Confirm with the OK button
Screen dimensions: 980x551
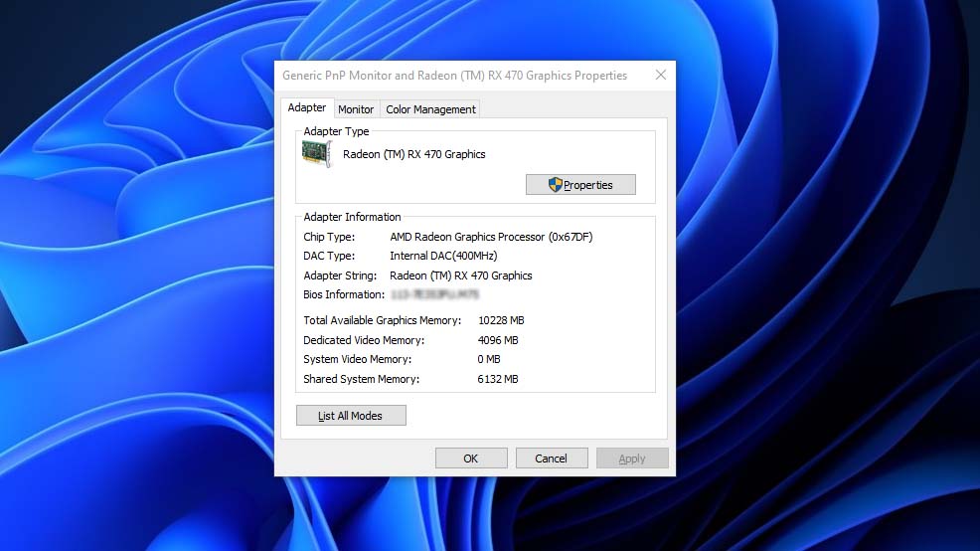pos(471,459)
